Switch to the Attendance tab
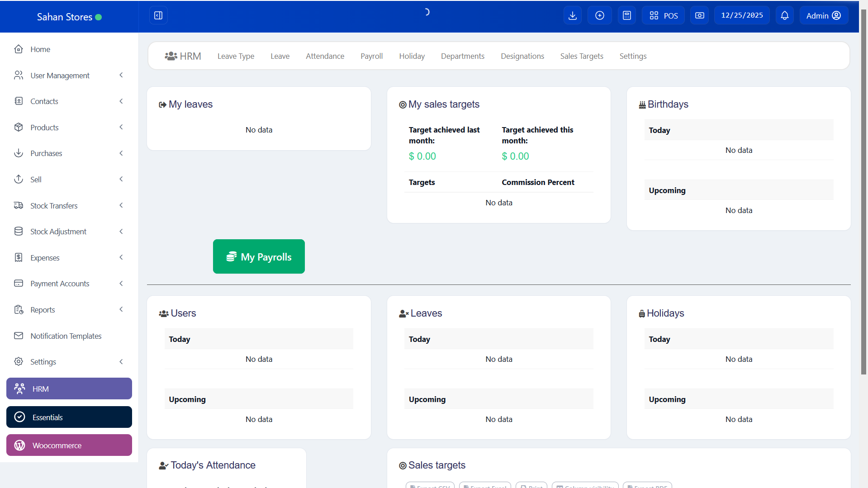This screenshot has width=868, height=488. coord(325,56)
